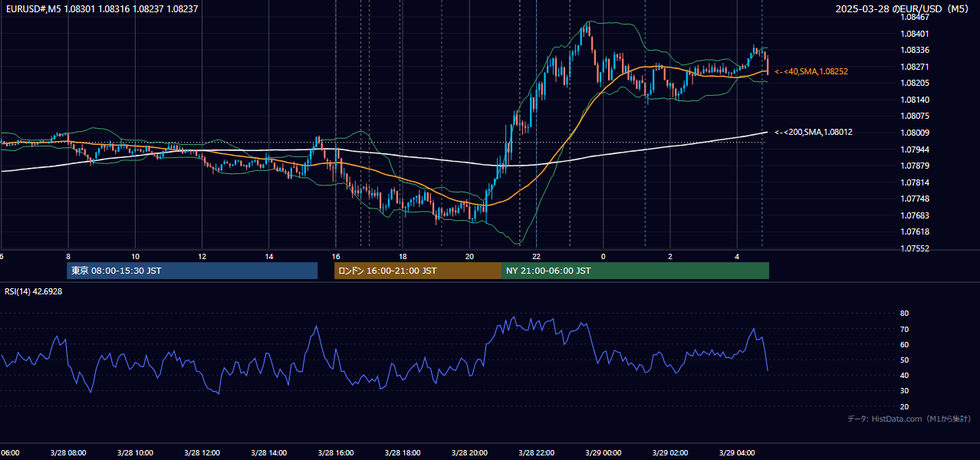This screenshot has height=460, width=980.
Task: Click RSI scale value 30
Action: click(x=904, y=391)
